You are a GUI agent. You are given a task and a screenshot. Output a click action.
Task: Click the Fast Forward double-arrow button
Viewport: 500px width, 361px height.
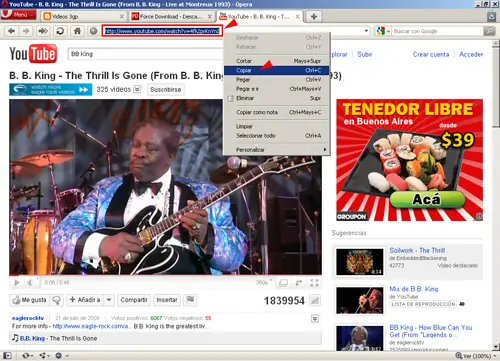coord(43,31)
